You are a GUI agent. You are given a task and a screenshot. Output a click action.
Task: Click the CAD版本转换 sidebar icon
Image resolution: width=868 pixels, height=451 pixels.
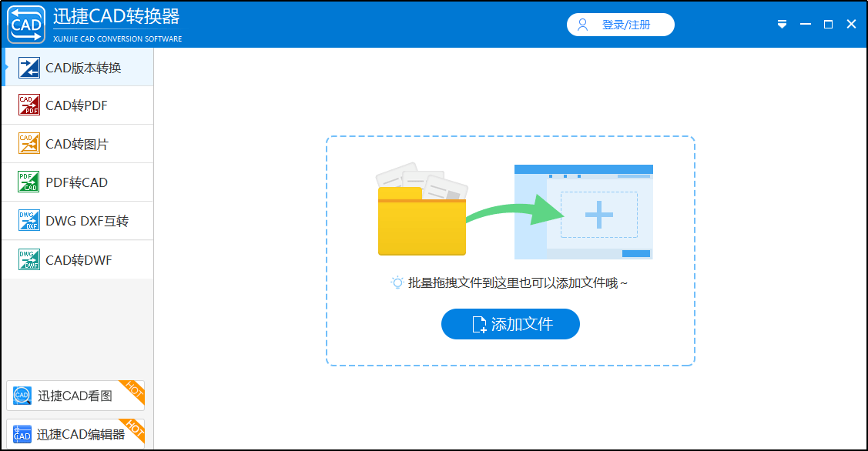28,68
